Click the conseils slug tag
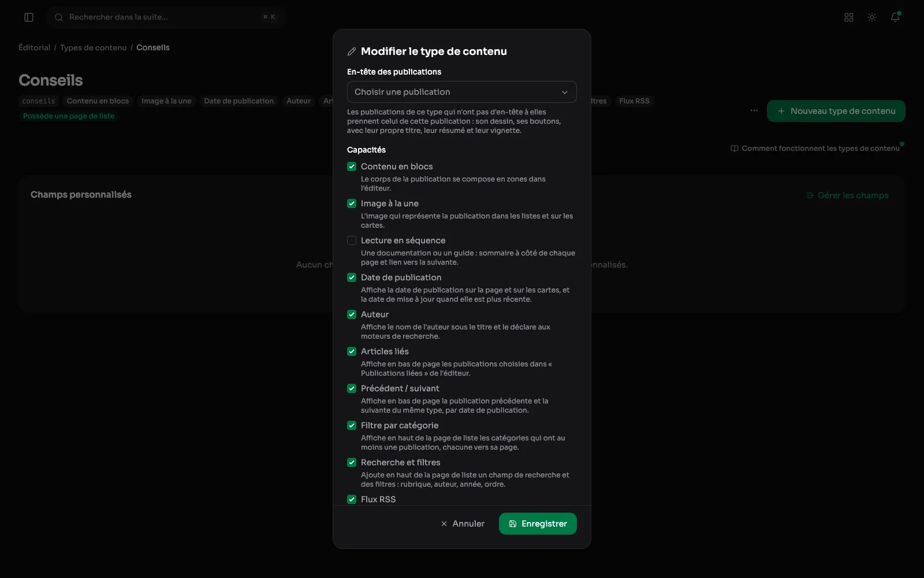 coord(39,101)
